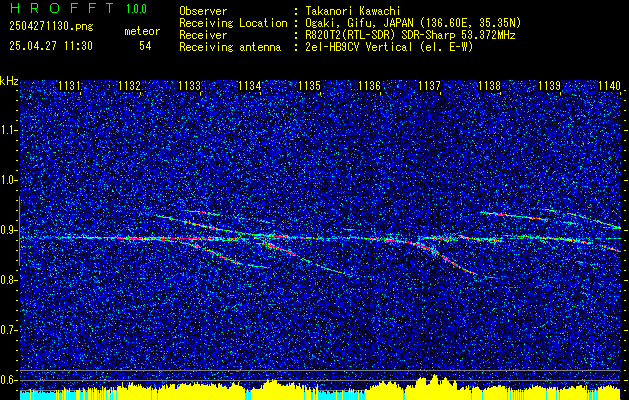Click the filename 2504271130.png
This screenshot has height=400, width=629.
(51, 27)
